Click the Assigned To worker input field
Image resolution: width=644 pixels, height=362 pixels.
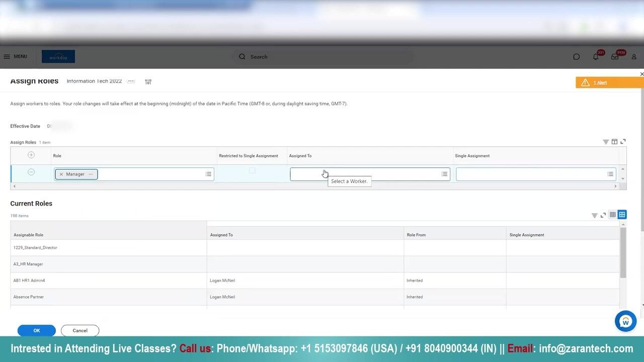tap(370, 174)
